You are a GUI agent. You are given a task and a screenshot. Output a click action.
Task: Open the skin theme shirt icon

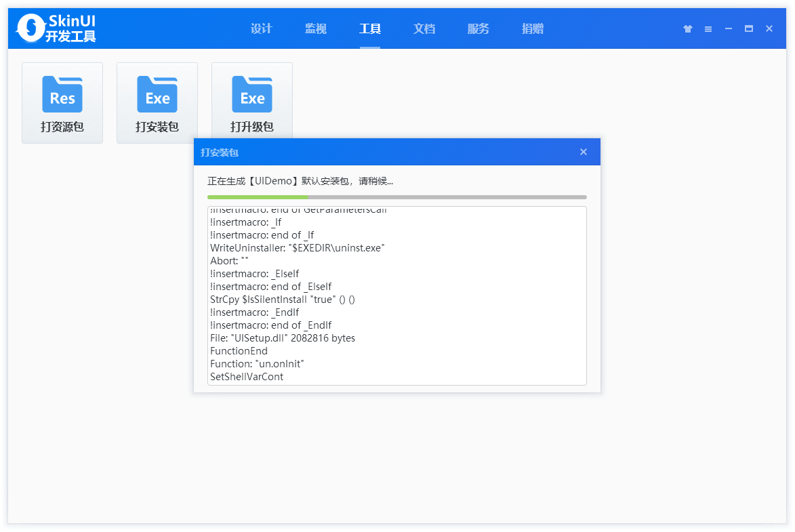click(x=687, y=29)
